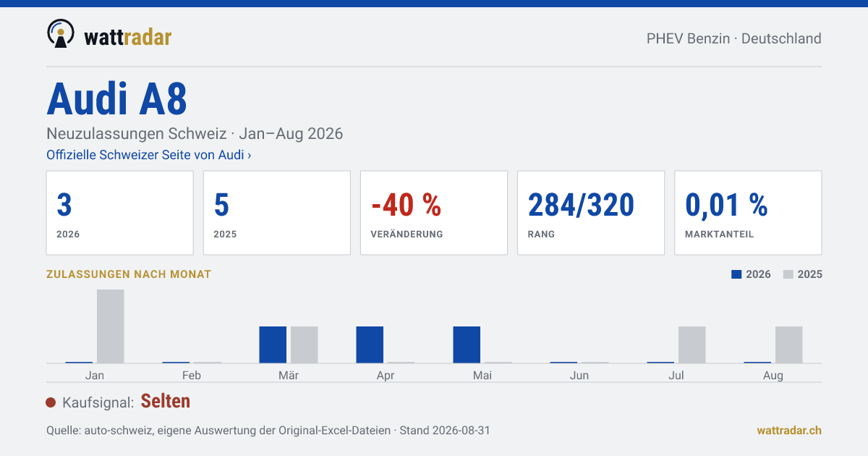Viewport: 868px width, 456px height.
Task: Open the official Swiss Audi page link
Action: point(149,155)
